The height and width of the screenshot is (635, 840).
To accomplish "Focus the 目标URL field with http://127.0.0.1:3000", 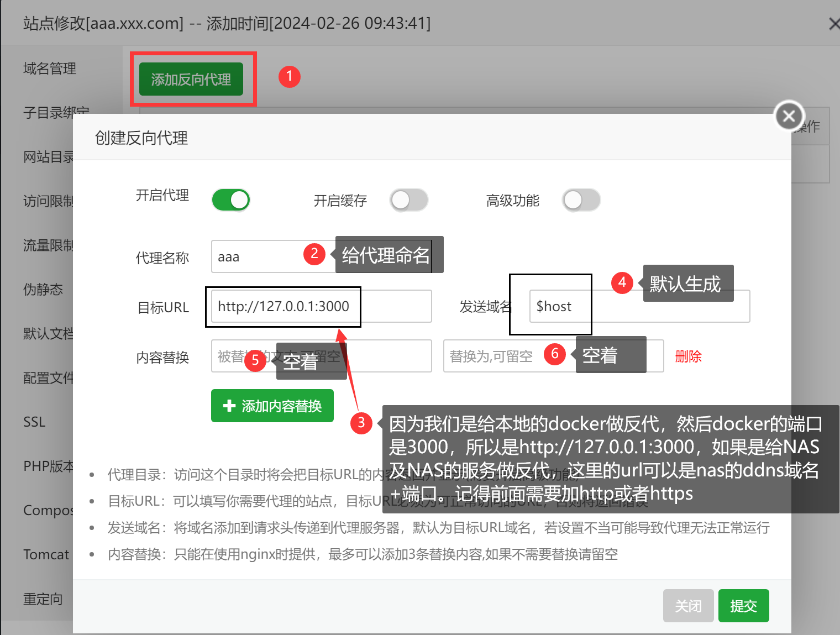I will click(321, 306).
